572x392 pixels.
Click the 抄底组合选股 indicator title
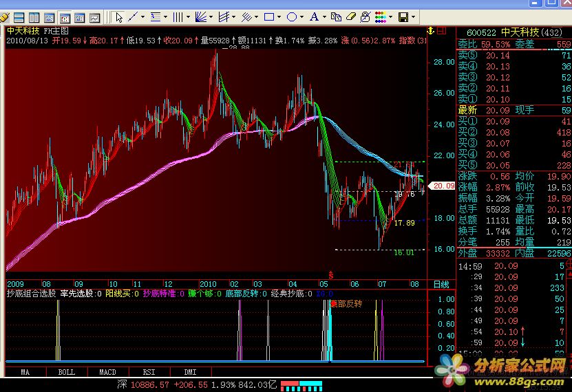(32, 294)
